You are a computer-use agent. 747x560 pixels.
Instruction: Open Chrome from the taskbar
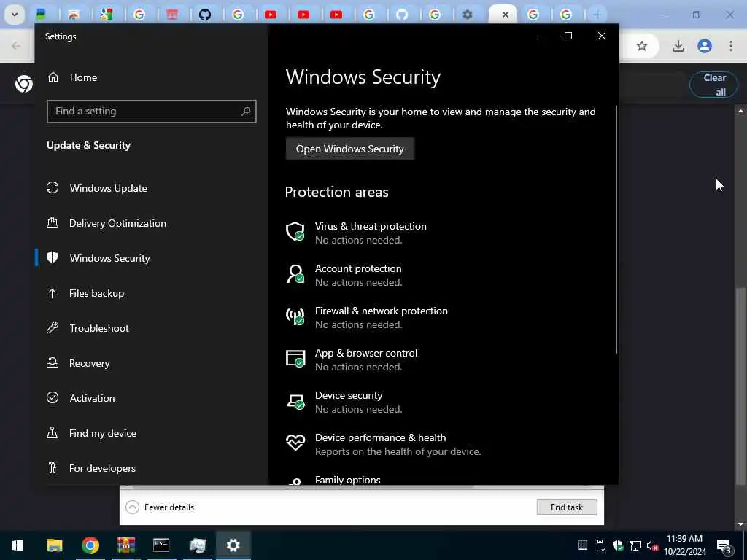[x=90, y=545]
